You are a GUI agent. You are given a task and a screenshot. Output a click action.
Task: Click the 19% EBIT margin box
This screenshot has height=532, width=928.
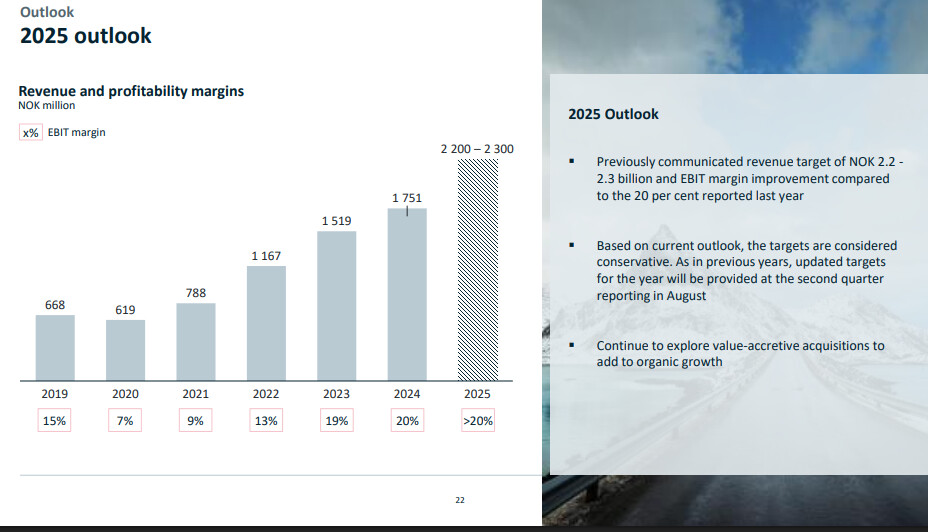click(x=337, y=420)
